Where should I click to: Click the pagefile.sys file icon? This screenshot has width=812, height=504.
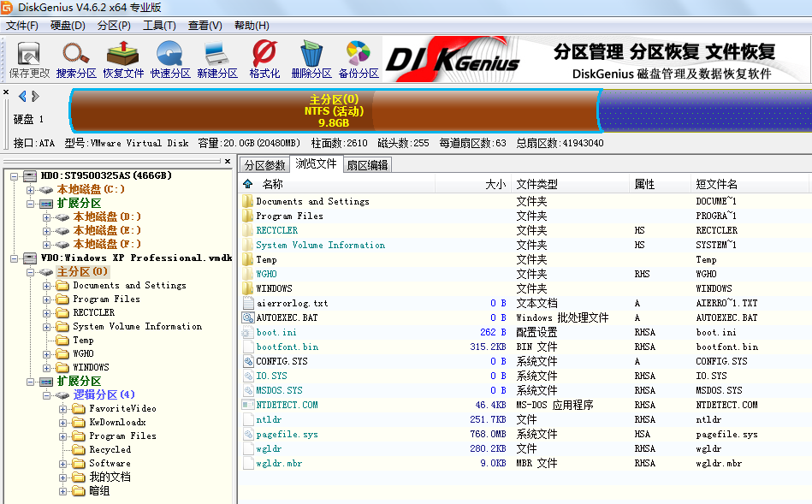[x=248, y=434]
